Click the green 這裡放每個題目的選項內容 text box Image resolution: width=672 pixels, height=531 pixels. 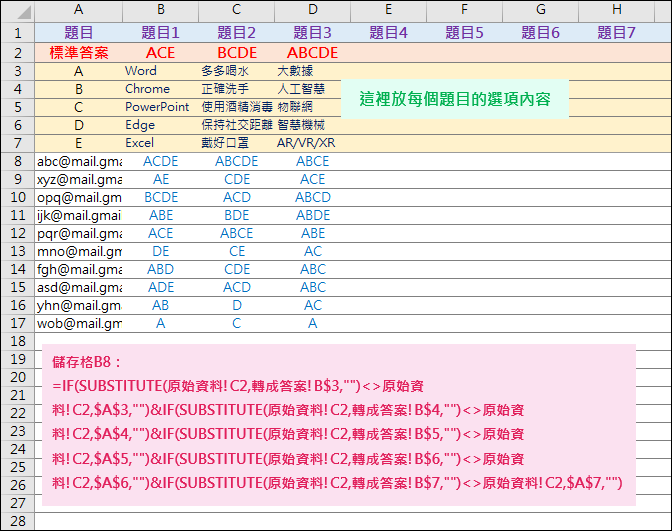[455, 99]
